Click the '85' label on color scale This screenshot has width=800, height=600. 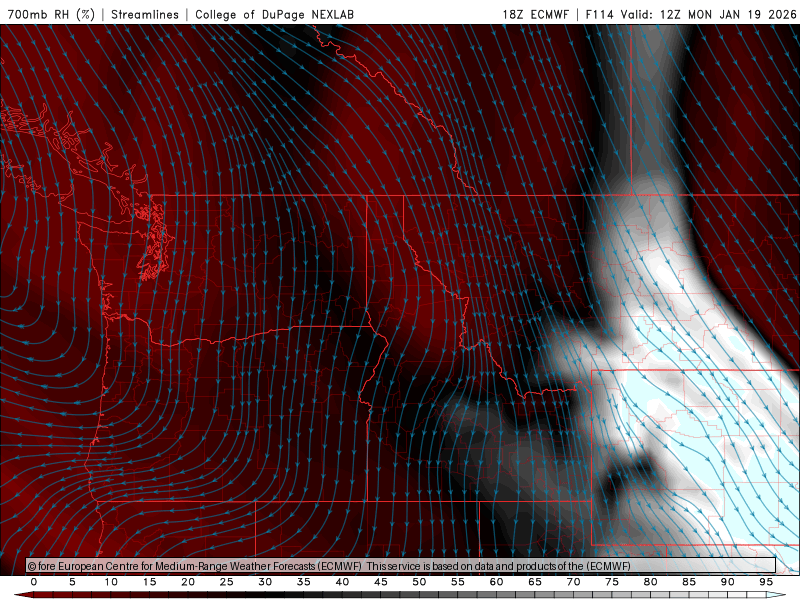pyautogui.click(x=689, y=582)
